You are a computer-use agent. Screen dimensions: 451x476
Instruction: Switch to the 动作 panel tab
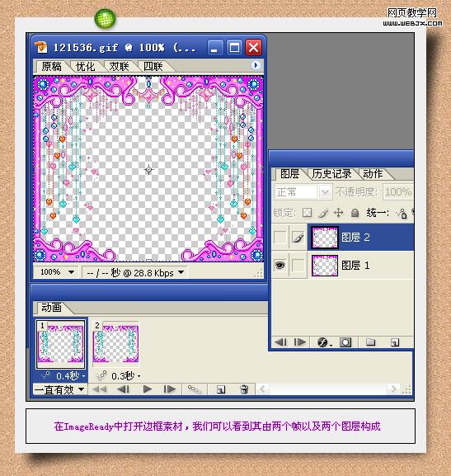point(373,174)
